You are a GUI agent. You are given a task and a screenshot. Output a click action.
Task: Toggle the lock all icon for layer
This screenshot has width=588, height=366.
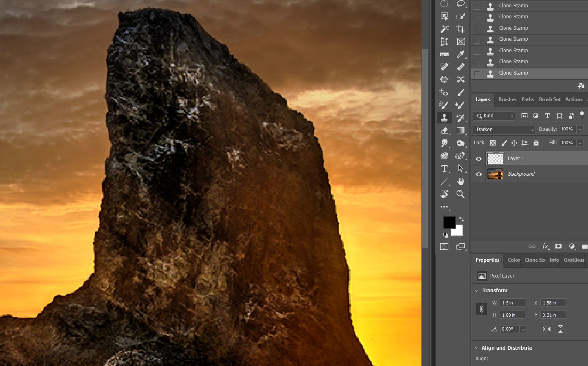pos(536,143)
